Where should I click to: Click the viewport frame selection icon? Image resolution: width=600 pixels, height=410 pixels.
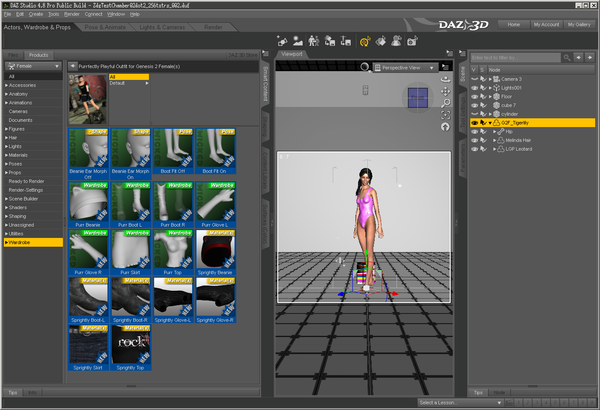445,115
